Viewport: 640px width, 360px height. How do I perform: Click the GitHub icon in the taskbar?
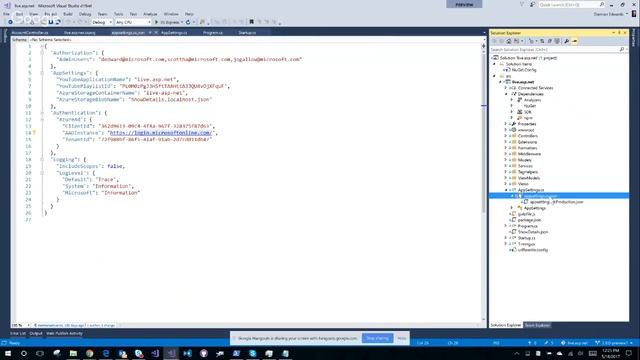(204, 353)
